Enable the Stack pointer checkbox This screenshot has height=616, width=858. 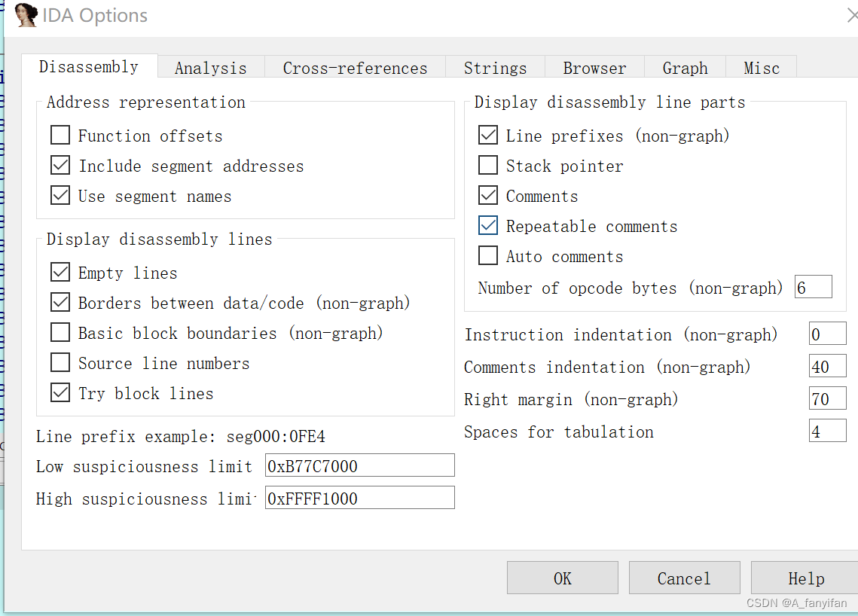(x=488, y=165)
